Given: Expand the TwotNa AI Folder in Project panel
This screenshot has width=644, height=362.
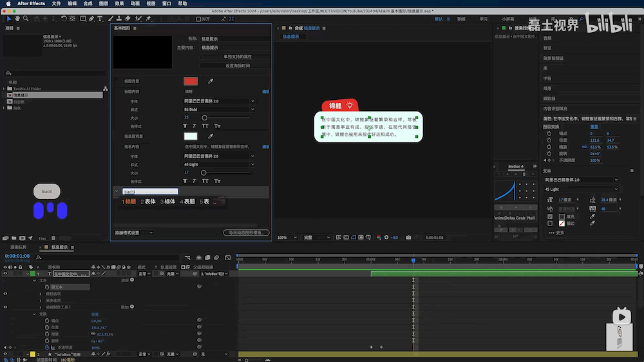Looking at the screenshot, I should pyautogui.click(x=4, y=89).
